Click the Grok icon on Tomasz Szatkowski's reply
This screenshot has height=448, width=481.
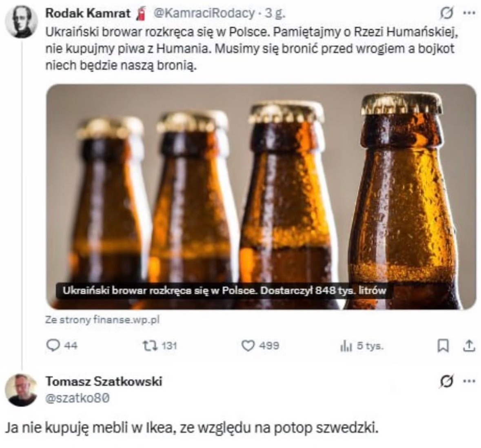click(x=447, y=381)
